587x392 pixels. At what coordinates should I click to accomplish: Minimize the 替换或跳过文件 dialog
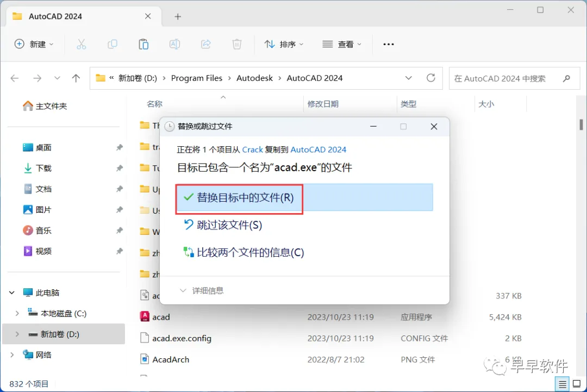pyautogui.click(x=373, y=127)
